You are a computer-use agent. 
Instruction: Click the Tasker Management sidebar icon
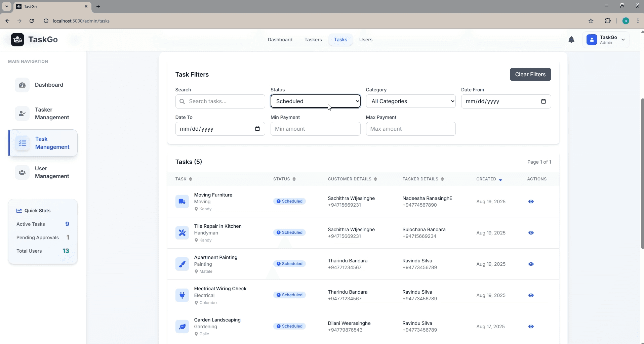tap(22, 114)
